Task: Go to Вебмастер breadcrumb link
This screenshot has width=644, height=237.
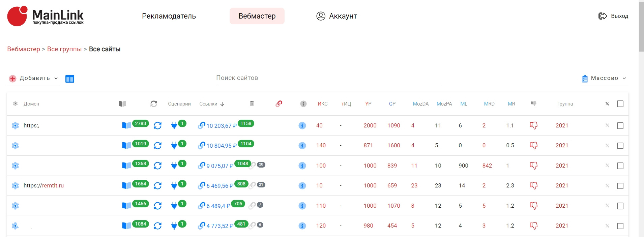Action: (24, 49)
